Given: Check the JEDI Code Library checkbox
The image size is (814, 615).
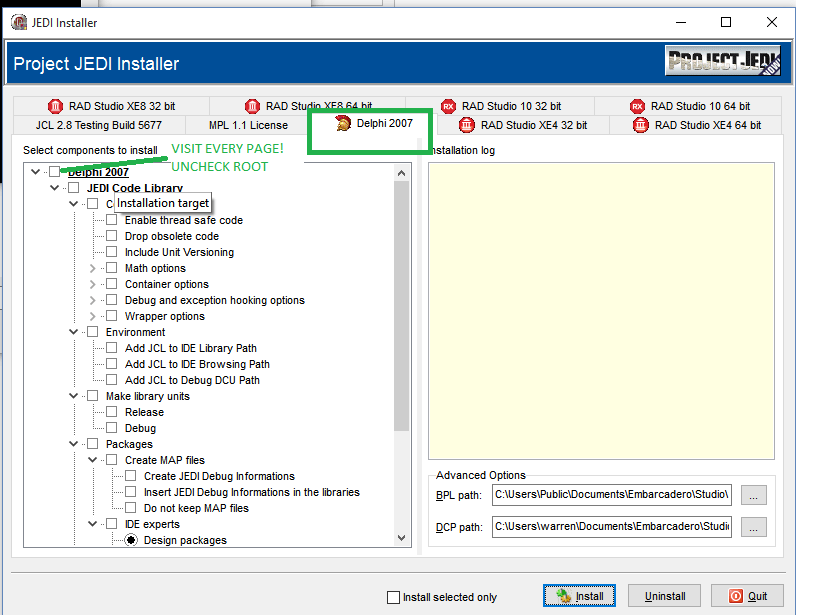Looking at the screenshot, I should 74,187.
